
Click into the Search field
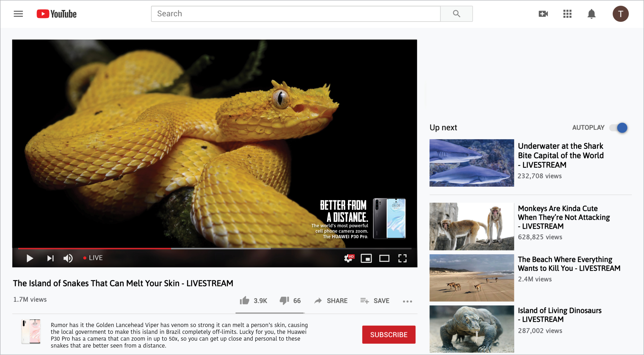(296, 14)
